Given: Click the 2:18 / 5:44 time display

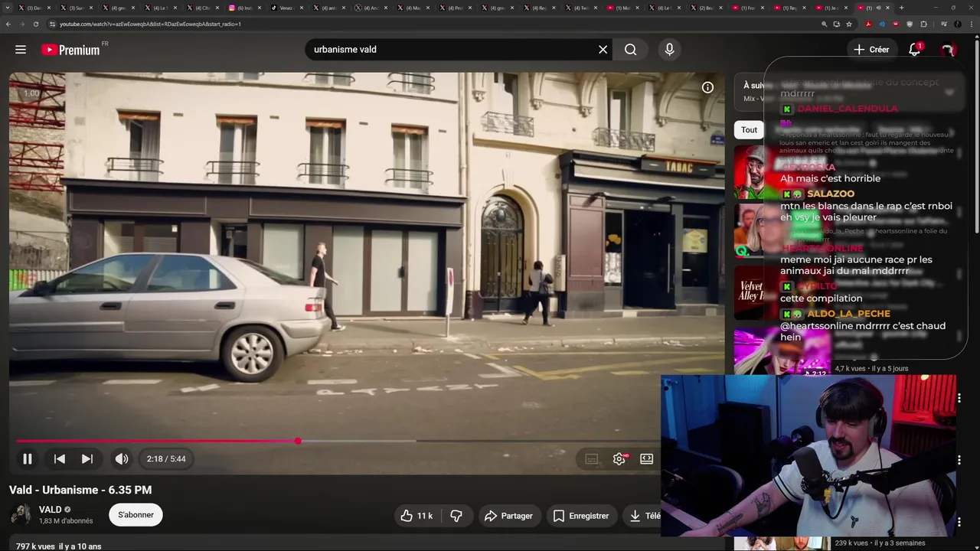Looking at the screenshot, I should (166, 458).
